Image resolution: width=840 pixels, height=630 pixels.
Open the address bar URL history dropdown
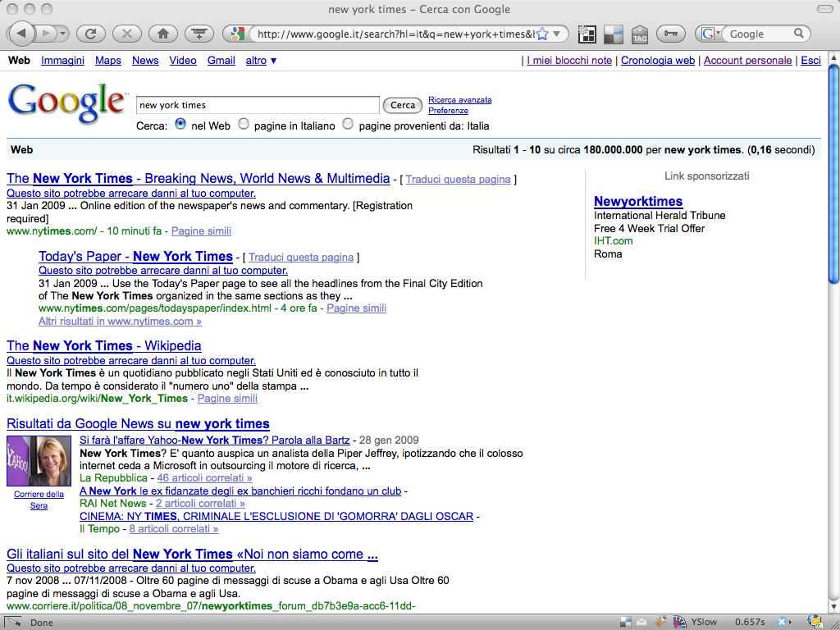click(x=557, y=34)
